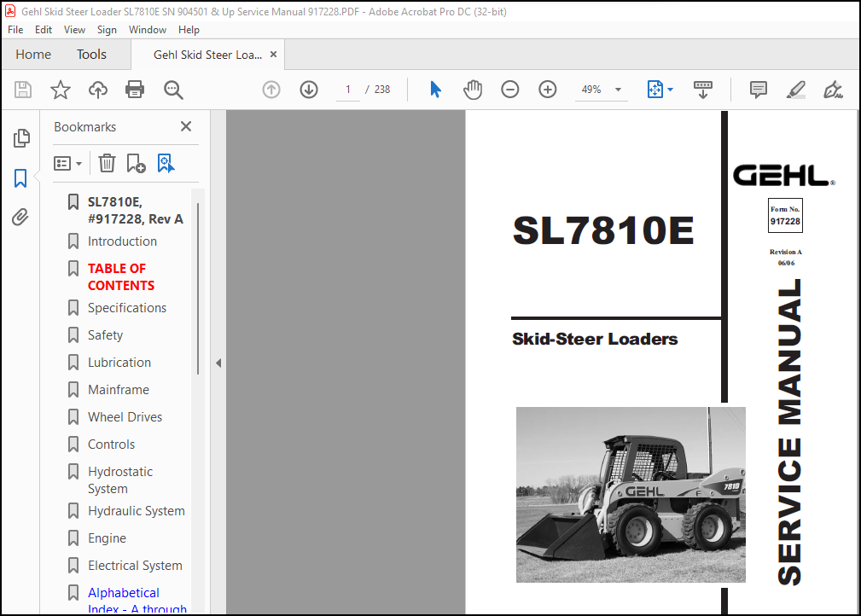
Task: Open Mainframe bookmark
Action: (119, 390)
